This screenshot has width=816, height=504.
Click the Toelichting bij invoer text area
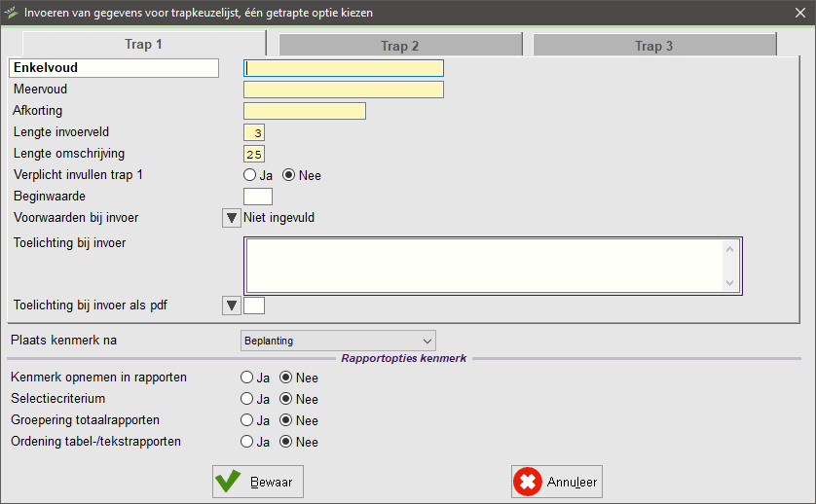[x=484, y=265]
